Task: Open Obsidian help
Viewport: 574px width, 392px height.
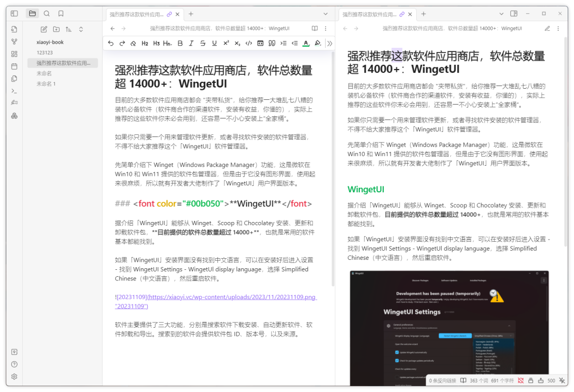Action: point(14,364)
